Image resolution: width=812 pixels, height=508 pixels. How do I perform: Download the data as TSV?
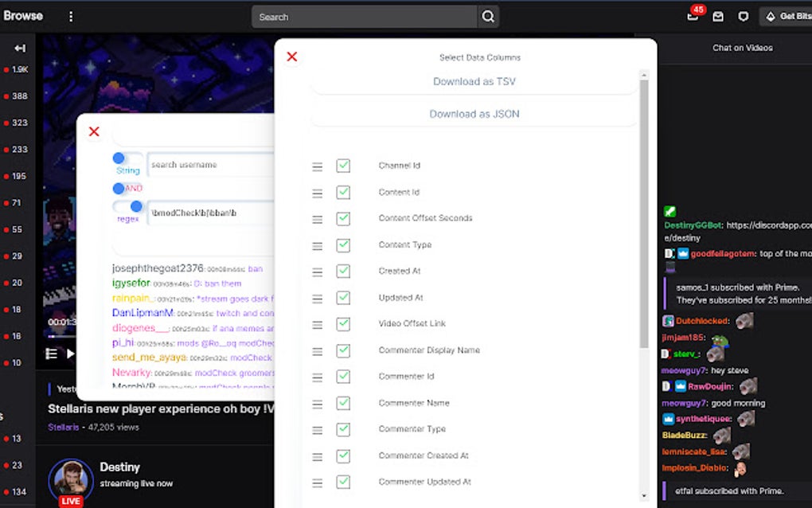474,82
